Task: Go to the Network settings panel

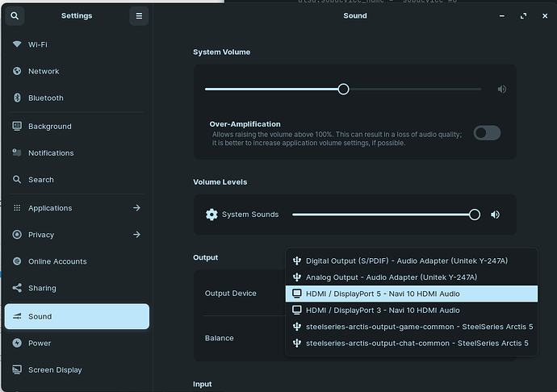Action: coord(77,71)
